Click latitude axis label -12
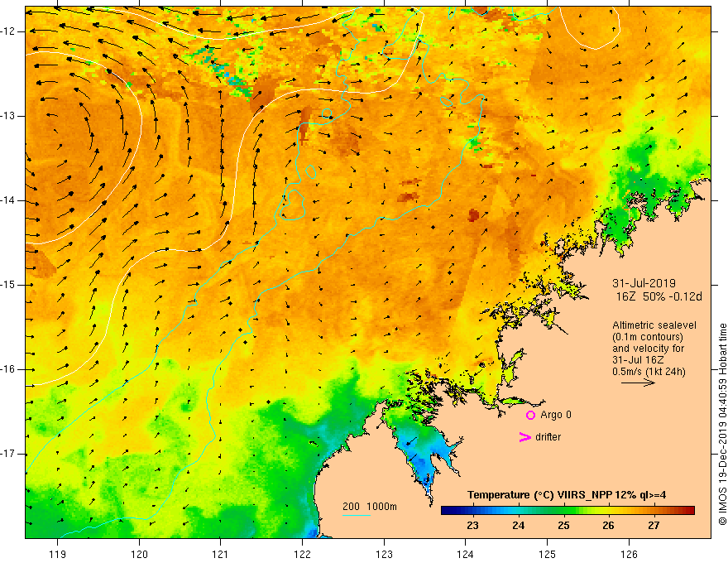 coord(9,31)
